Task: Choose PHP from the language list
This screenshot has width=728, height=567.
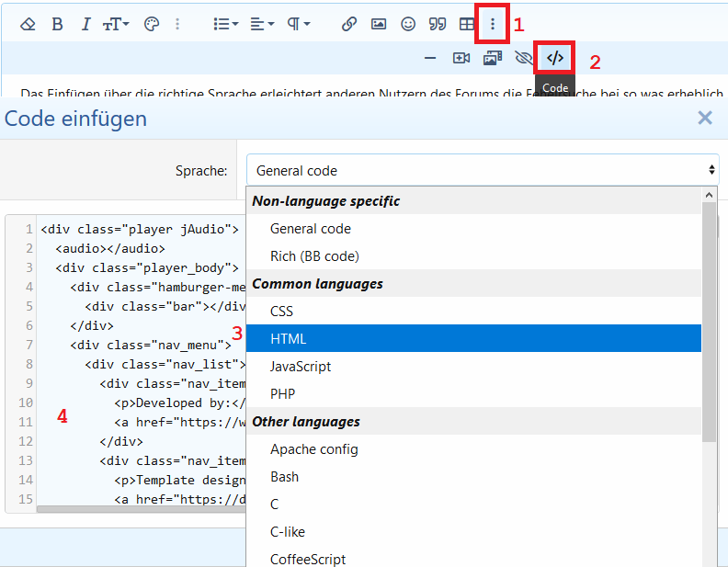Action: coord(473,393)
